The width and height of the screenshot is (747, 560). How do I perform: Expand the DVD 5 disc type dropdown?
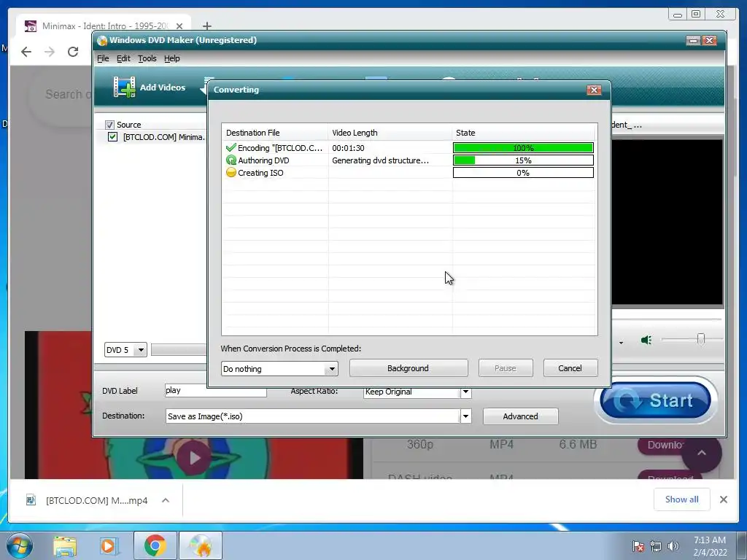(x=141, y=350)
